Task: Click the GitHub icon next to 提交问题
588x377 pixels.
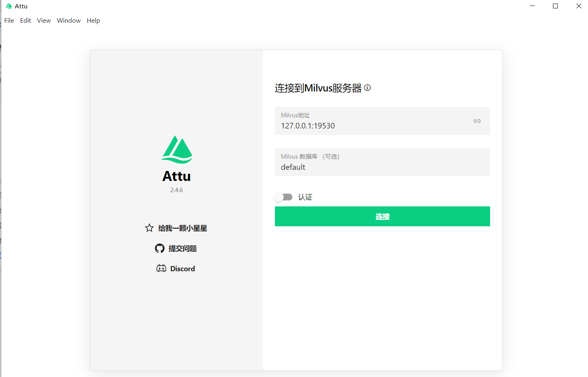Action: 160,248
